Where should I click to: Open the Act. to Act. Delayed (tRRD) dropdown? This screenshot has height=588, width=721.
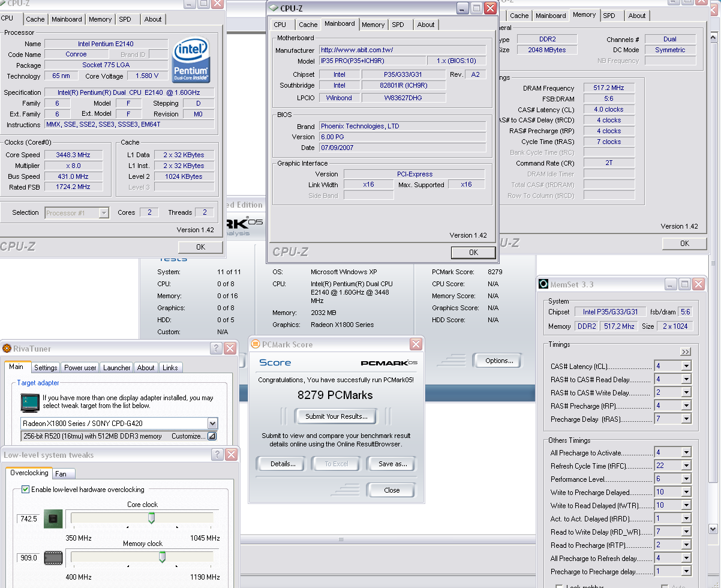tap(686, 518)
